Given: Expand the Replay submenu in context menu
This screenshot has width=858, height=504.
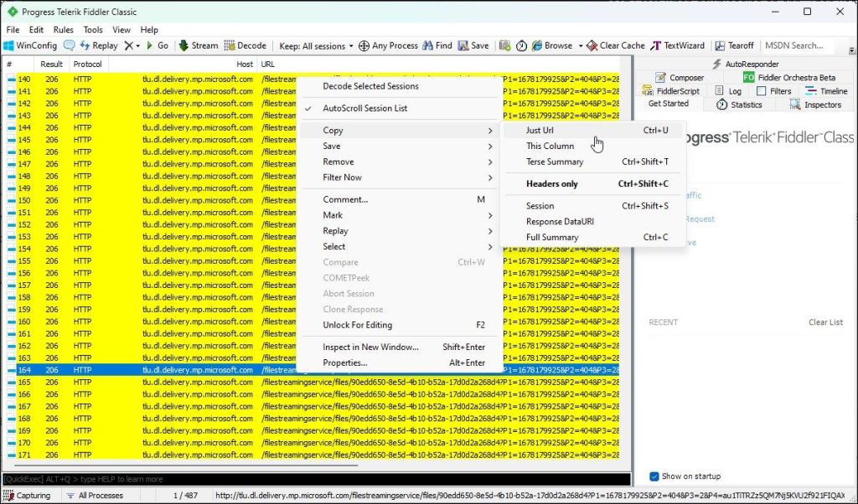Looking at the screenshot, I should (x=337, y=230).
